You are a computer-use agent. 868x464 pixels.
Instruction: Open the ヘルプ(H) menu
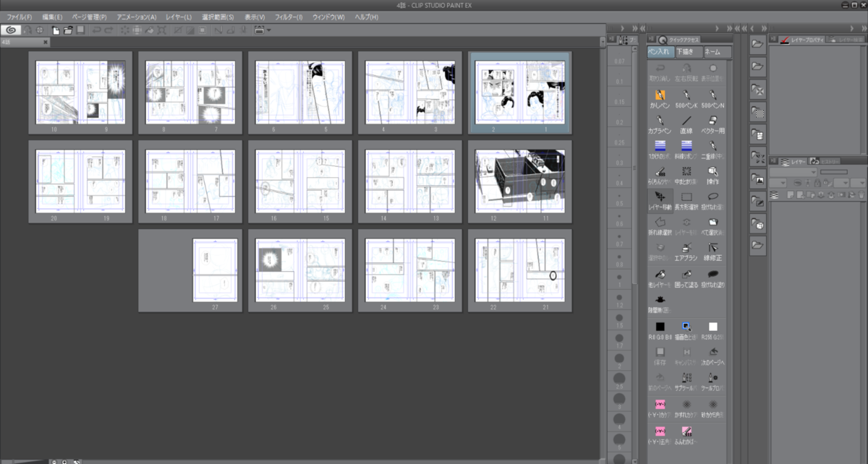coord(366,17)
